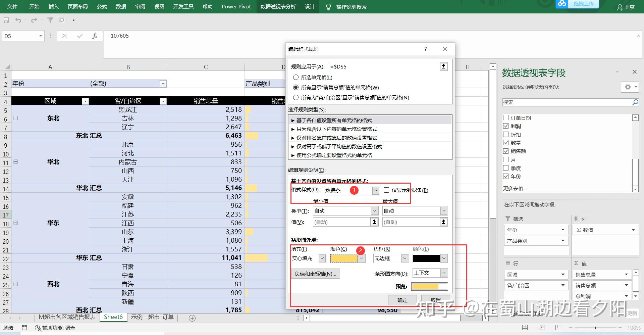
Task: Click the cloud upload icon at top
Action: pyautogui.click(x=562, y=4)
